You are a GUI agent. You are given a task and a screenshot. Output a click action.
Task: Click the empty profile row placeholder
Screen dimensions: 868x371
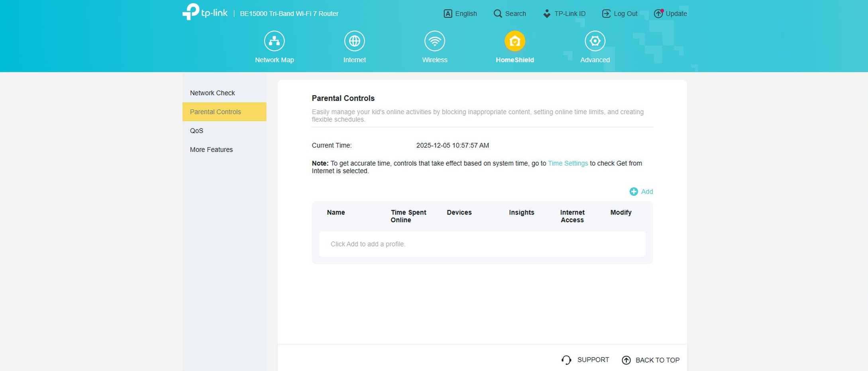[482, 244]
